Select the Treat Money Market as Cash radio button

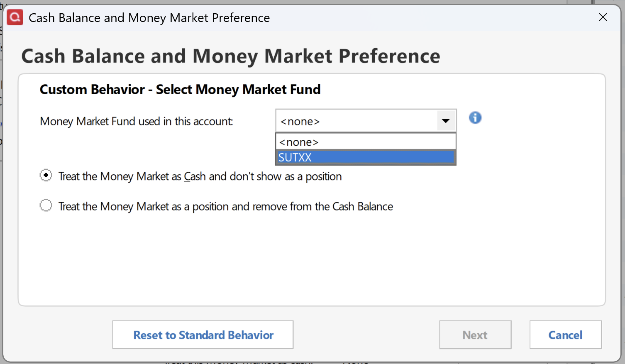pyautogui.click(x=46, y=176)
